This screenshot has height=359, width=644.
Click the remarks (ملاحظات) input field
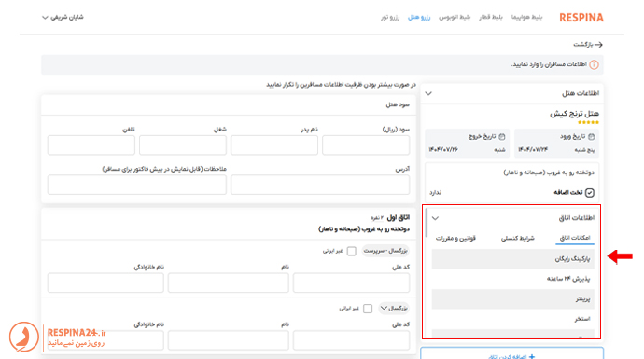137,185
